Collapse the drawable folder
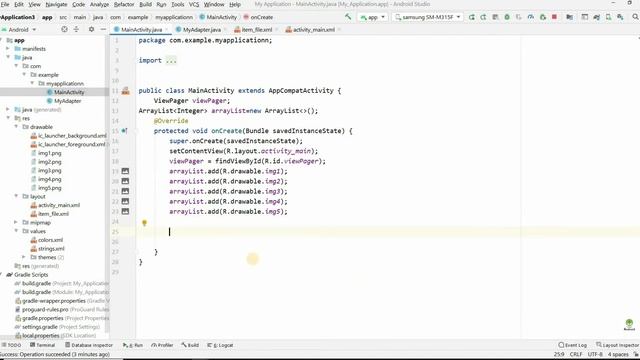The image size is (640, 360). [16, 127]
